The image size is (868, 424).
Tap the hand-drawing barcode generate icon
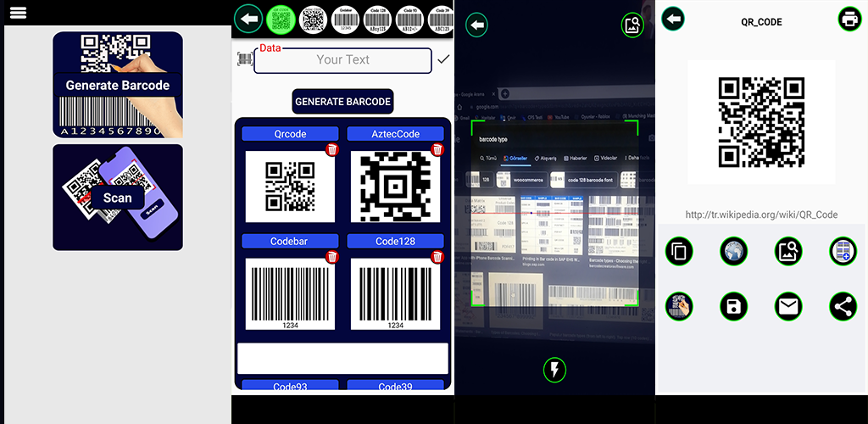679,306
